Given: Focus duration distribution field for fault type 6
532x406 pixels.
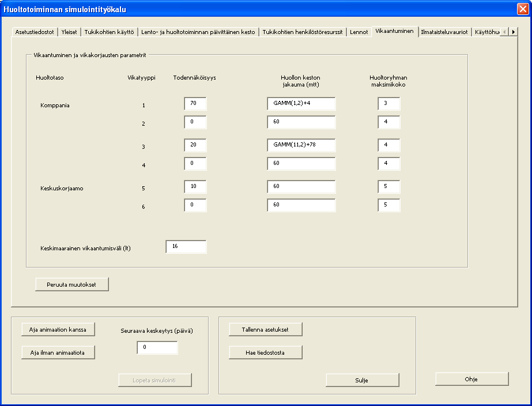Looking at the screenshot, I should click(x=301, y=205).
